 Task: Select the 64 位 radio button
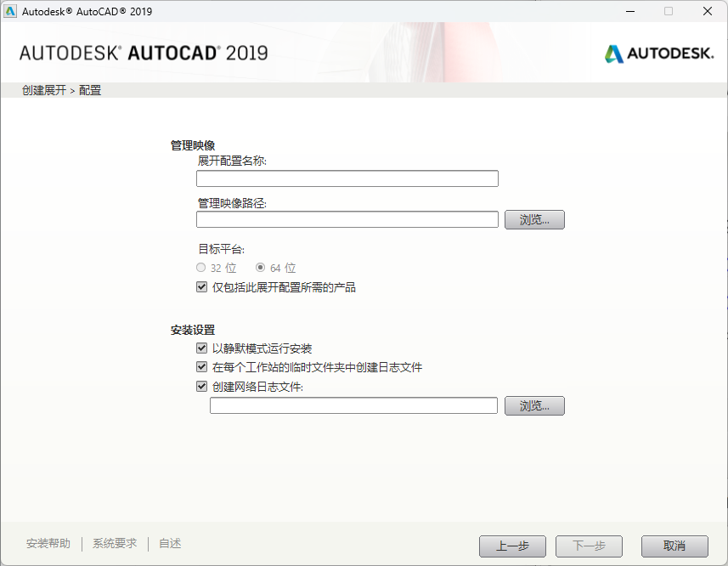coord(261,268)
